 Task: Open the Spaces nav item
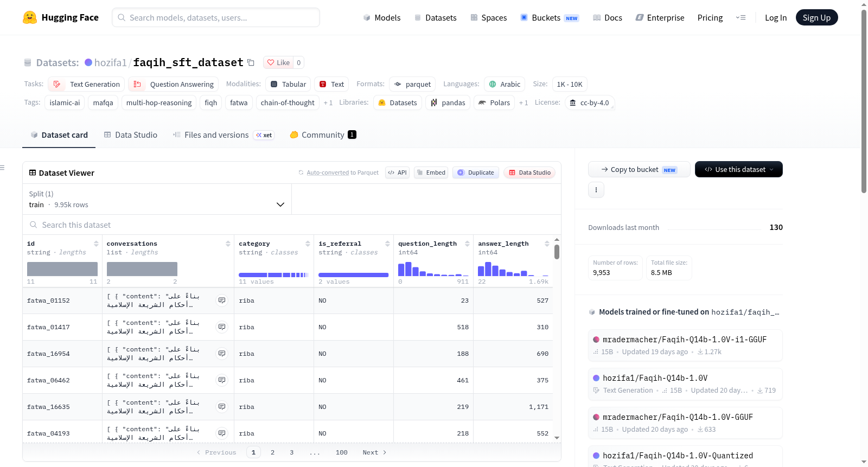488,17
